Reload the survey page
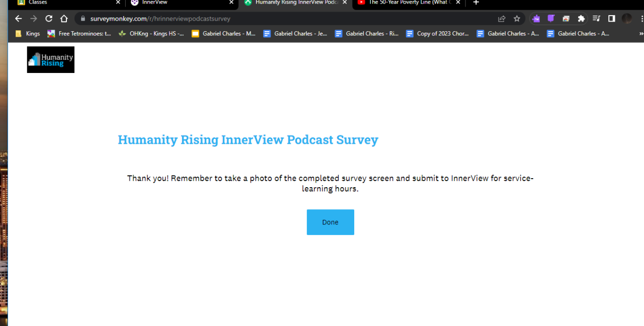The width and height of the screenshot is (644, 326). pos(49,19)
